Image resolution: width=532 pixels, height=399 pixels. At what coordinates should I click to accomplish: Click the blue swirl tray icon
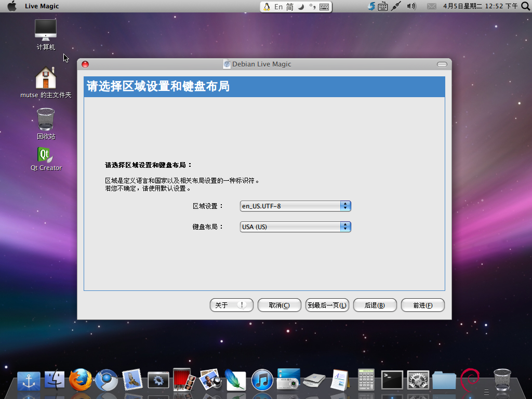pyautogui.click(x=371, y=6)
